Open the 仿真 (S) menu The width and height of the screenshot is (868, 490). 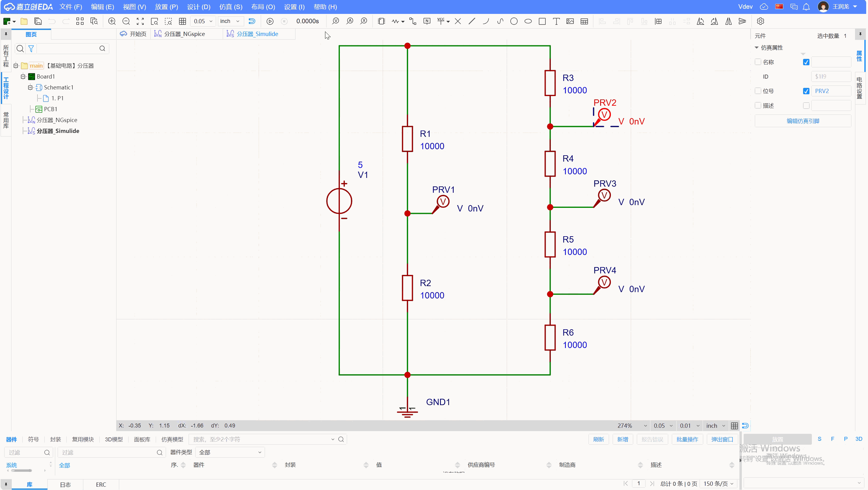231,7
